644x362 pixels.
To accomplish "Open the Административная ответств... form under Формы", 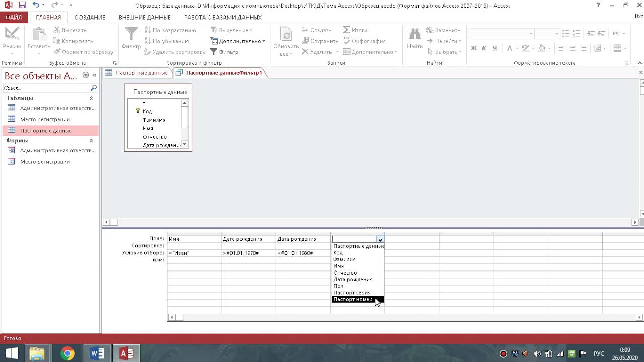I will point(50,150).
